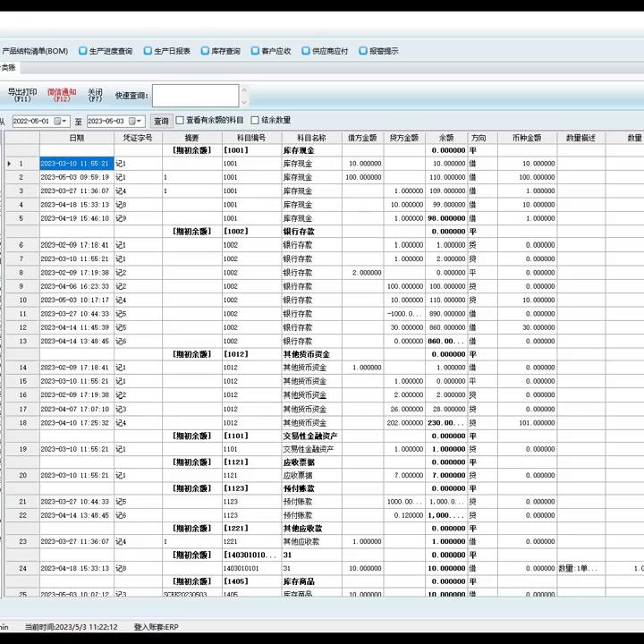Click the 查询 button
The width and height of the screenshot is (644, 644).
(161, 121)
